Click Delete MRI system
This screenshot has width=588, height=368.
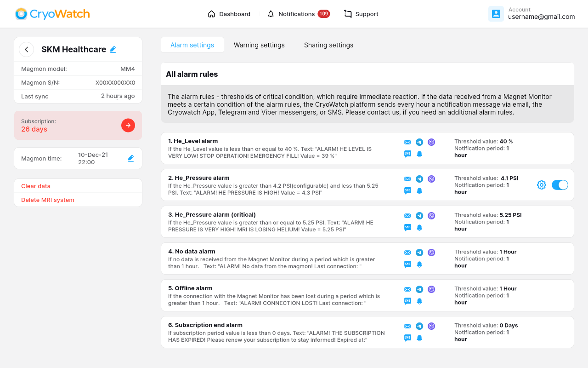tap(48, 200)
